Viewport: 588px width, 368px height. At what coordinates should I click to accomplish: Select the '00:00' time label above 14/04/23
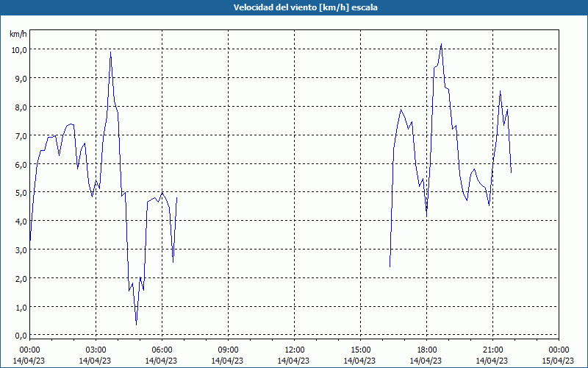[x=29, y=350]
